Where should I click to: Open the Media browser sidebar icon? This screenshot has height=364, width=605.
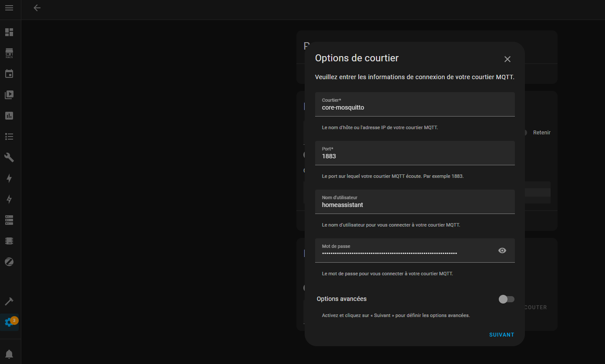pos(9,95)
